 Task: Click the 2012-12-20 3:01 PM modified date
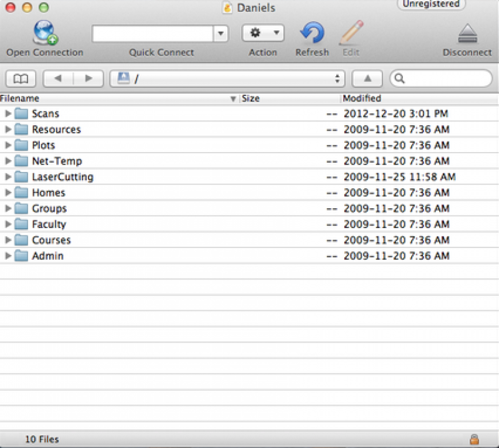[x=396, y=113]
